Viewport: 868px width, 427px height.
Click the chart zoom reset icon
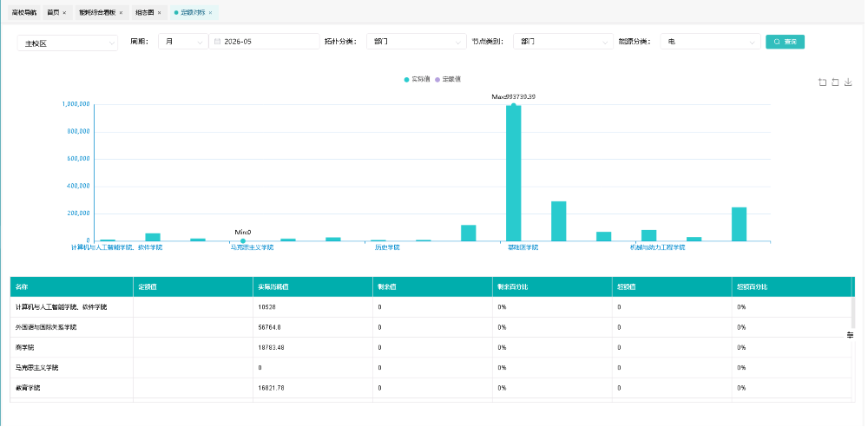click(835, 82)
